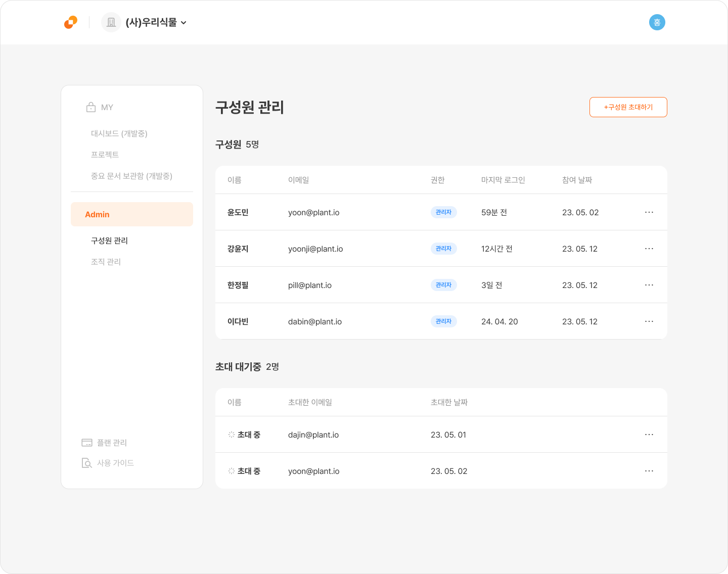Image resolution: width=728 pixels, height=574 pixels.
Task: Click the 사용 가이드 search document icon
Action: tap(87, 463)
